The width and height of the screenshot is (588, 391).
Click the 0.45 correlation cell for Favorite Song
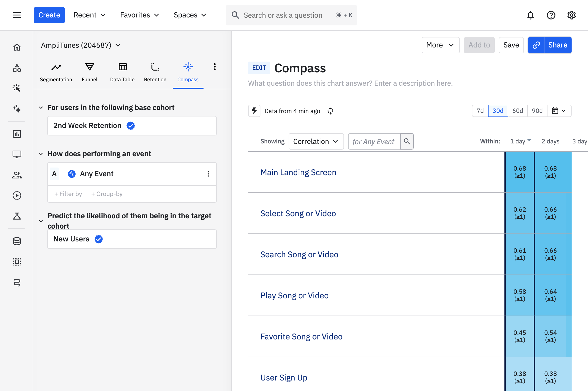[x=520, y=336]
